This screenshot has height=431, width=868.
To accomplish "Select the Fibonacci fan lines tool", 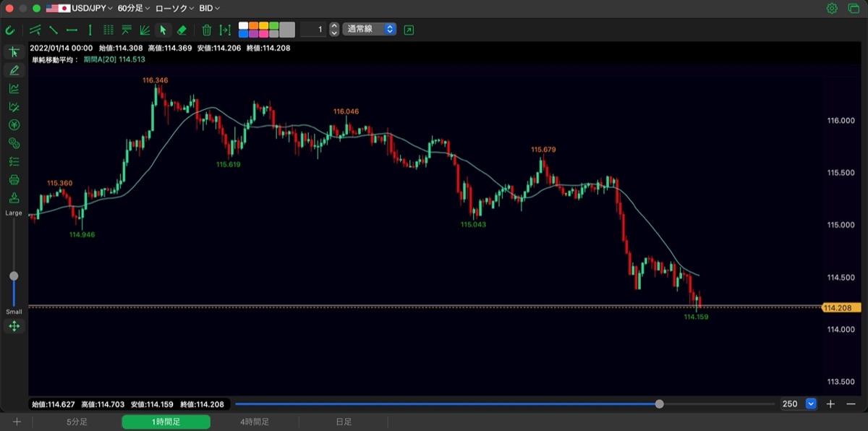I will point(144,30).
